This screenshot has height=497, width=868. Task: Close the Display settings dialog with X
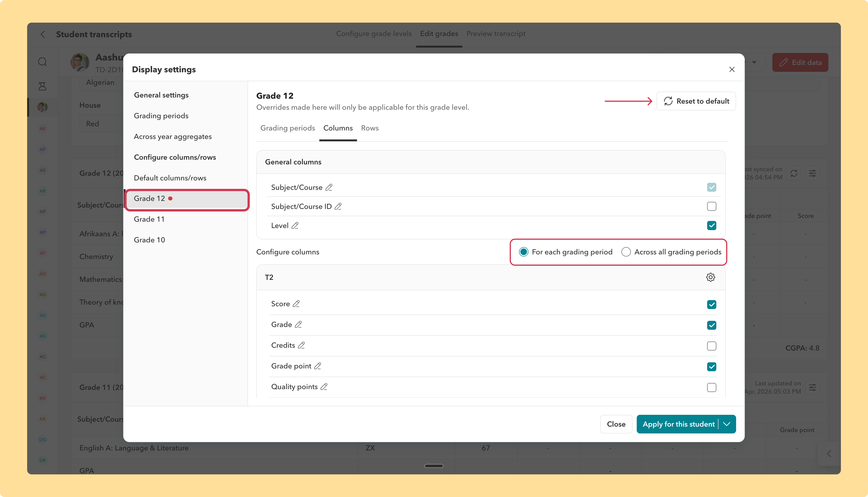(x=732, y=69)
